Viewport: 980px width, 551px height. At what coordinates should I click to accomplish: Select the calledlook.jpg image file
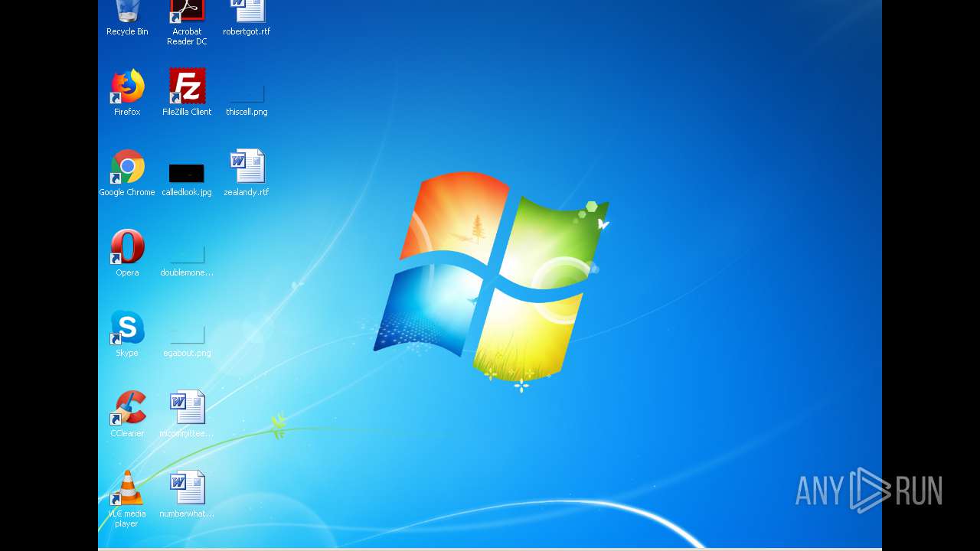187,174
